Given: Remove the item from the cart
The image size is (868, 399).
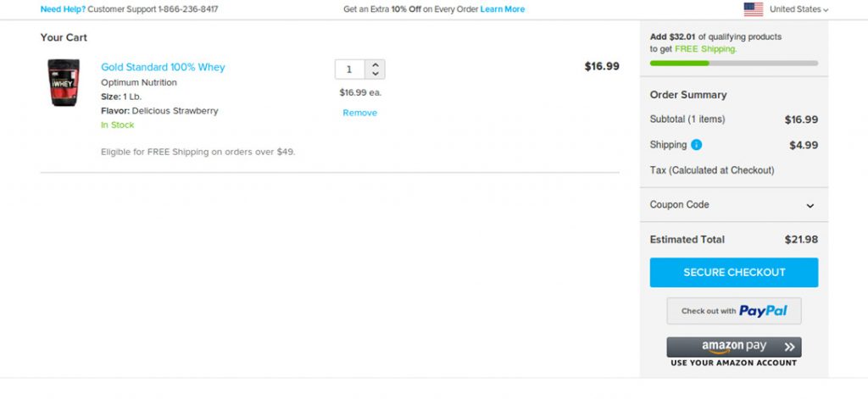Looking at the screenshot, I should pos(359,113).
